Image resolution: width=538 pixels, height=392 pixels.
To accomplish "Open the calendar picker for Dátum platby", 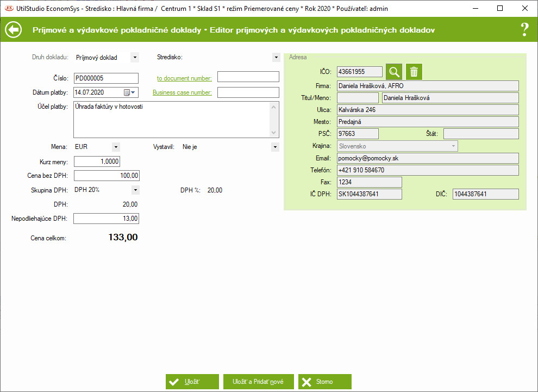I will click(129, 92).
